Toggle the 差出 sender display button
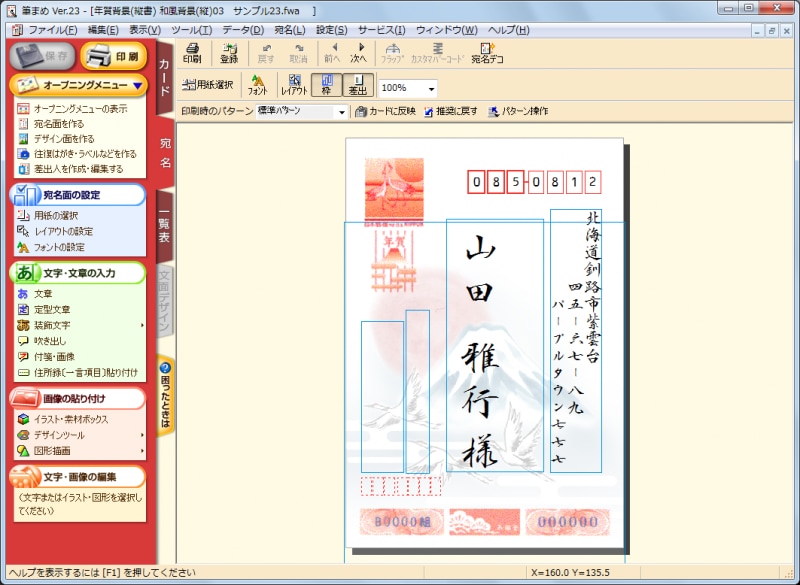 coord(359,85)
